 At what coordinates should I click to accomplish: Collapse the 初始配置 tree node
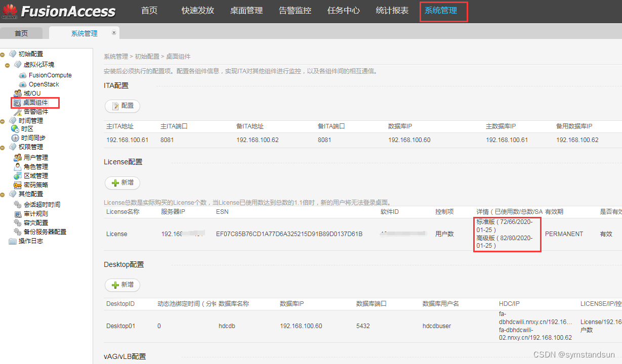click(3, 55)
